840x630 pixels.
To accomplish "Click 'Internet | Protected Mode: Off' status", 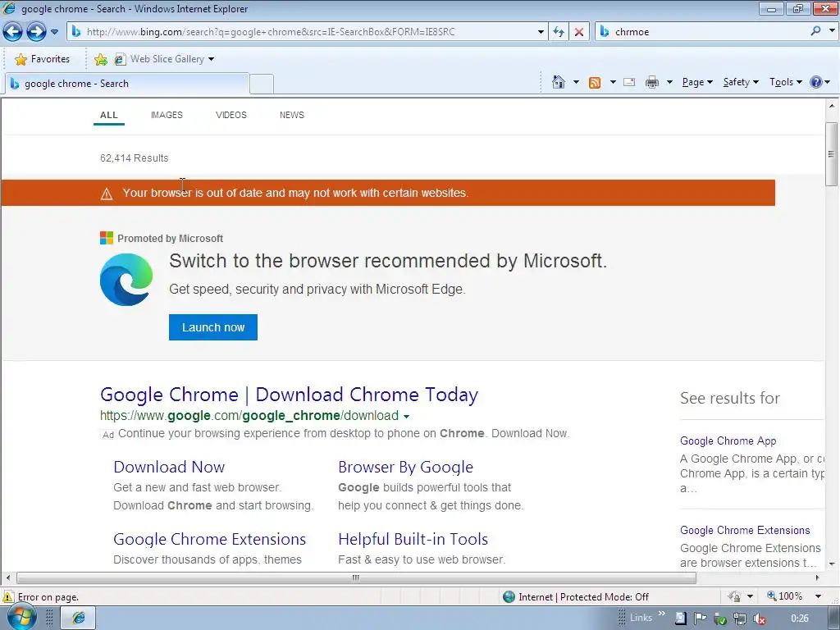I will point(576,597).
